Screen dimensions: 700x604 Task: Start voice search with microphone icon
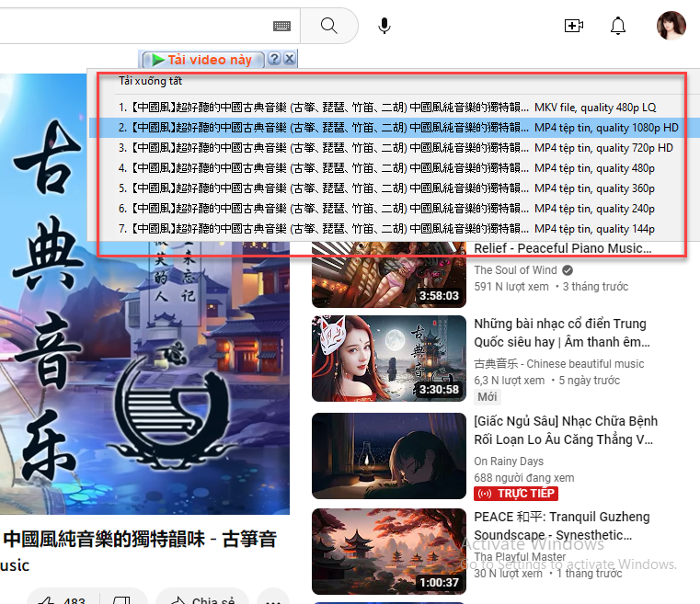click(x=384, y=26)
